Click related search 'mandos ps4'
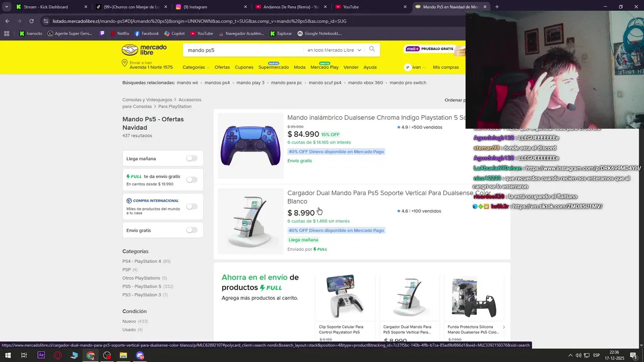The width and height of the screenshot is (644, 362). click(x=217, y=82)
